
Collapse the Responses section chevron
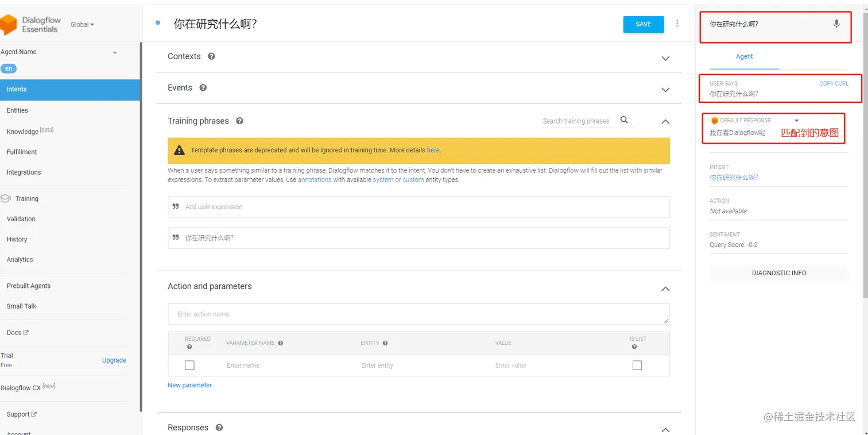point(665,430)
